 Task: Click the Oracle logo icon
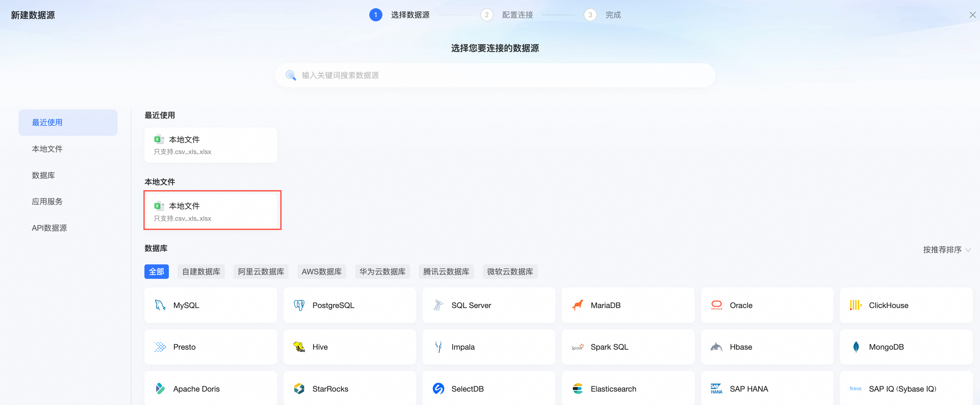tap(716, 305)
